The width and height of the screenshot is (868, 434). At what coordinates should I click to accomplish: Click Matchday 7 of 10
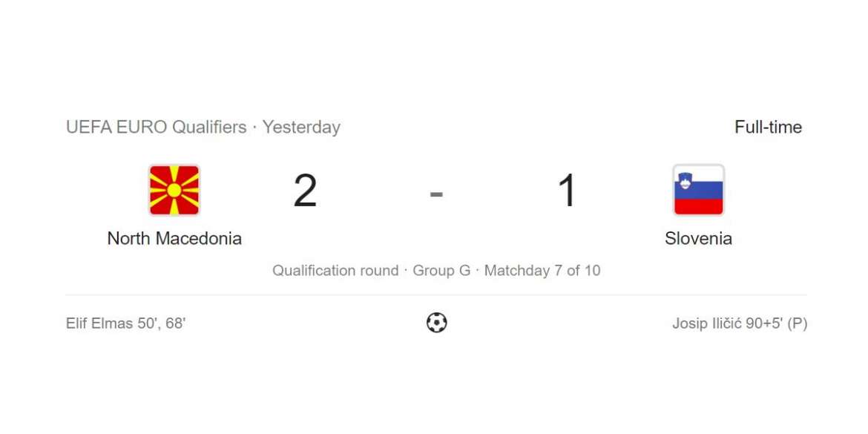542,270
